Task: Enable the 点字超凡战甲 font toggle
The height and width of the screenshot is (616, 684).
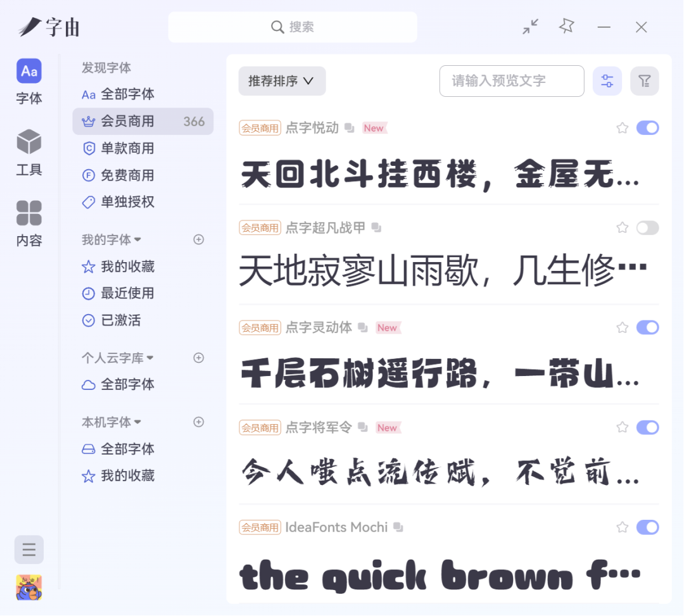Action: point(647,228)
